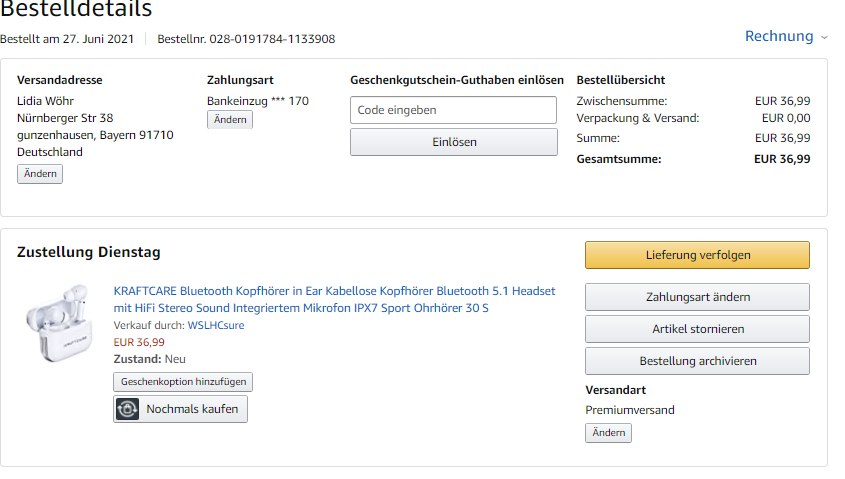
Task: Click the gift card code input field
Action: click(x=453, y=110)
